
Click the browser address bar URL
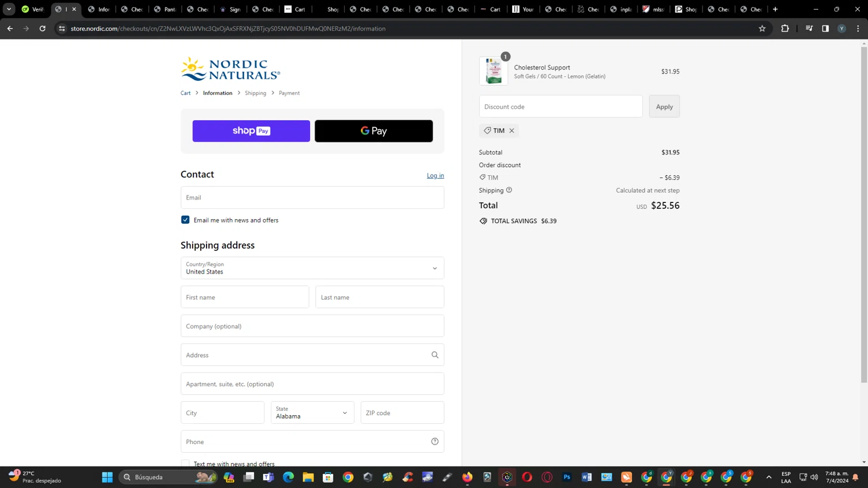tap(228, 28)
